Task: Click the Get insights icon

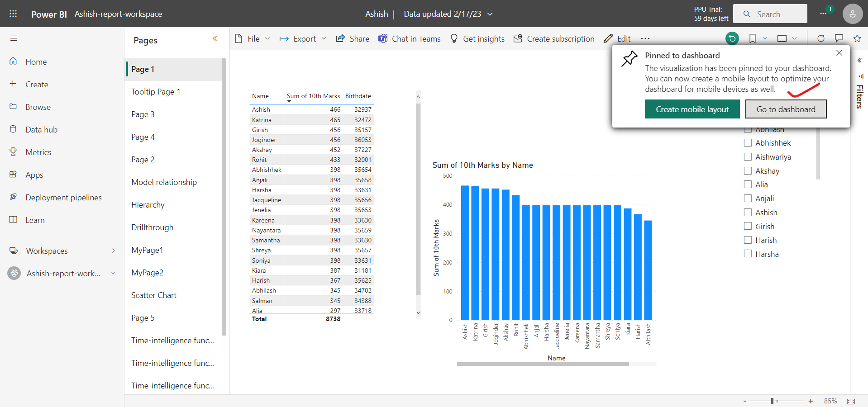Action: coord(454,38)
